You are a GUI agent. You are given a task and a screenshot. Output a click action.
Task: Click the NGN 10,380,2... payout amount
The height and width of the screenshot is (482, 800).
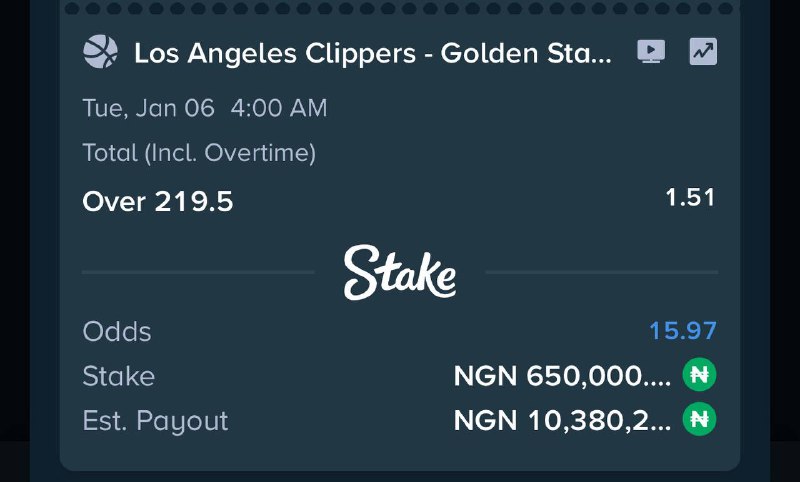562,420
